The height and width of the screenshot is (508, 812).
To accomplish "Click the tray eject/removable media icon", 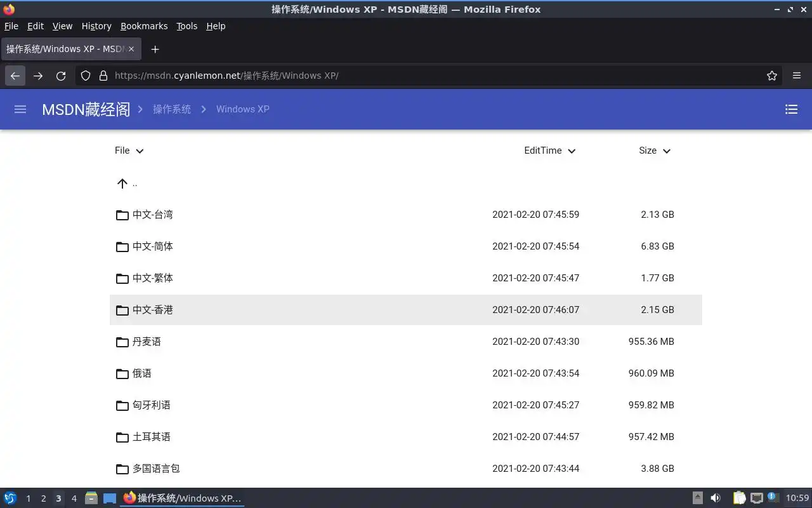I will (x=697, y=498).
